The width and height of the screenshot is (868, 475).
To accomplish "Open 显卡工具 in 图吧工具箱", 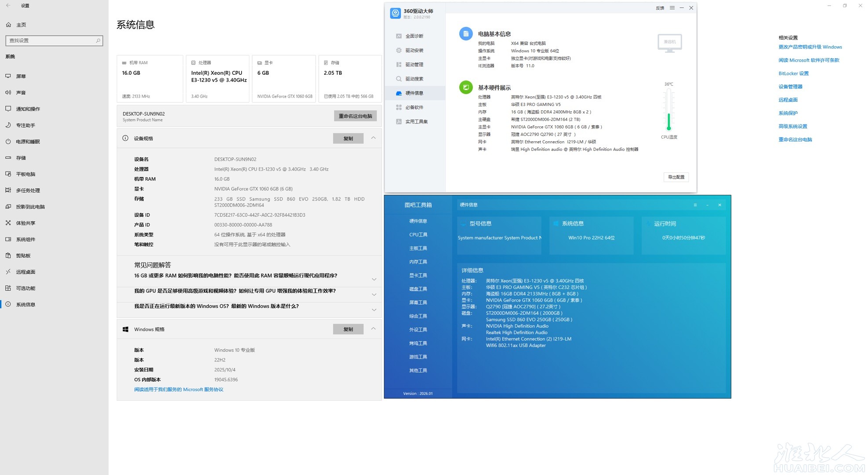I will tap(418, 276).
